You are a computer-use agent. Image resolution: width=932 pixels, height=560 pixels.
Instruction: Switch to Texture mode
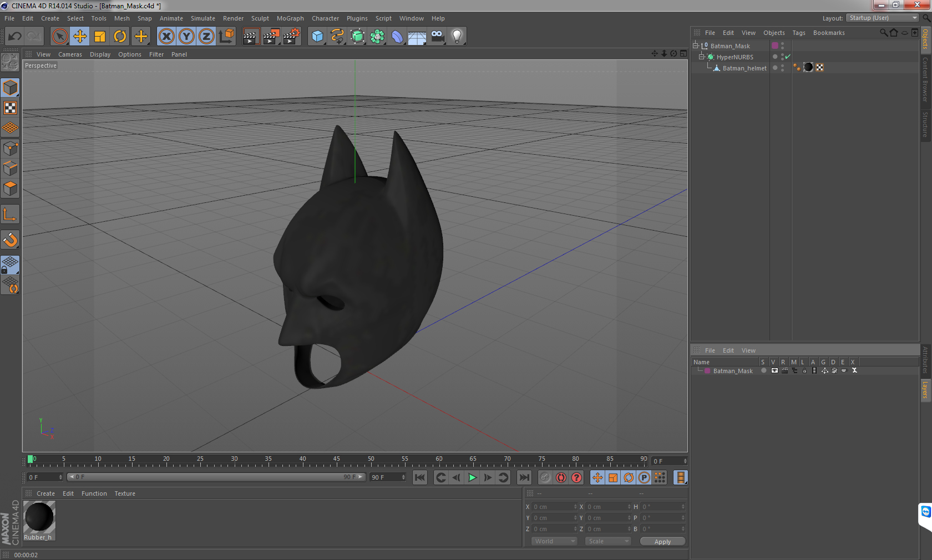coord(10,108)
